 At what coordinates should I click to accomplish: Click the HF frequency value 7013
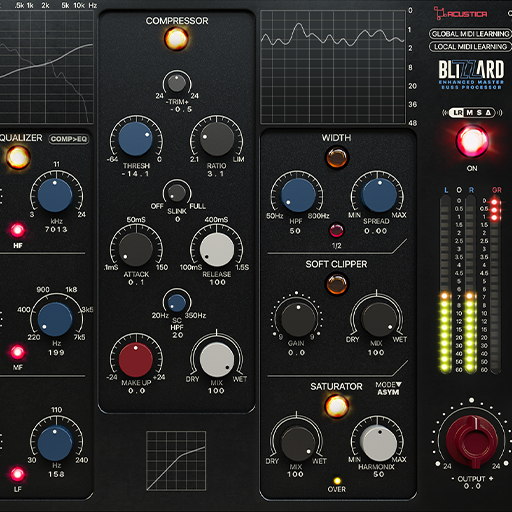(x=56, y=229)
